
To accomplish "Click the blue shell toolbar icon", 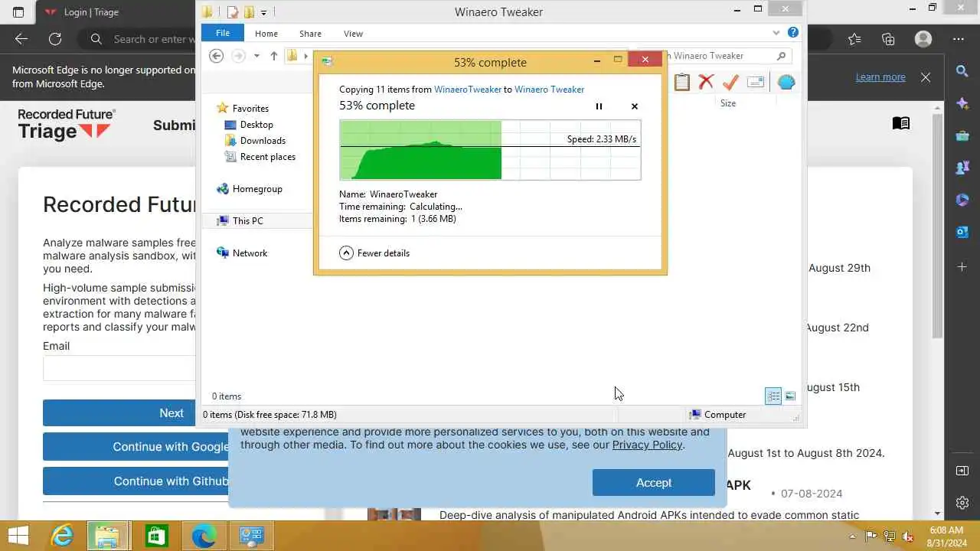I will [x=786, y=82].
